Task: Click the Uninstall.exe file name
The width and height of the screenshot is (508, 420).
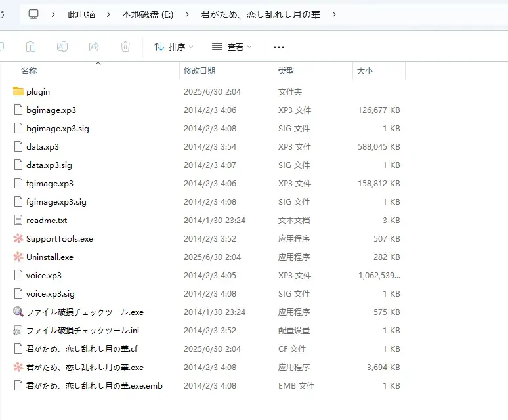Action: click(x=50, y=257)
